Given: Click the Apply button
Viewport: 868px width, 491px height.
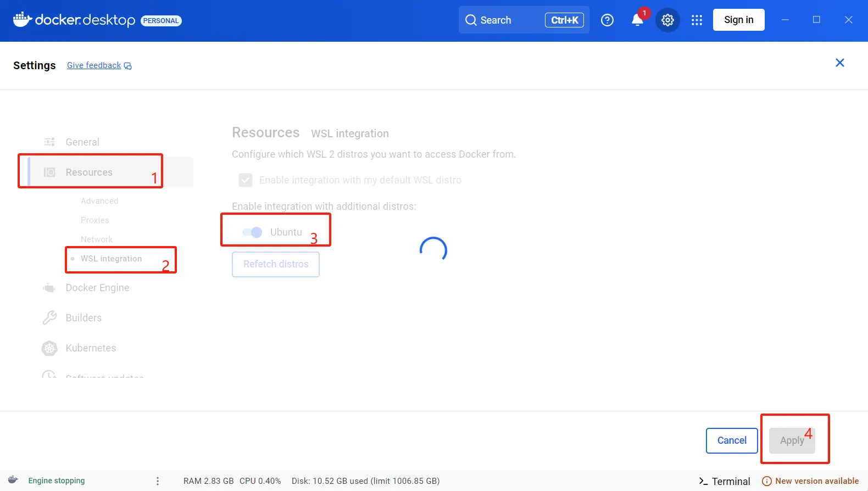Looking at the screenshot, I should tap(792, 440).
